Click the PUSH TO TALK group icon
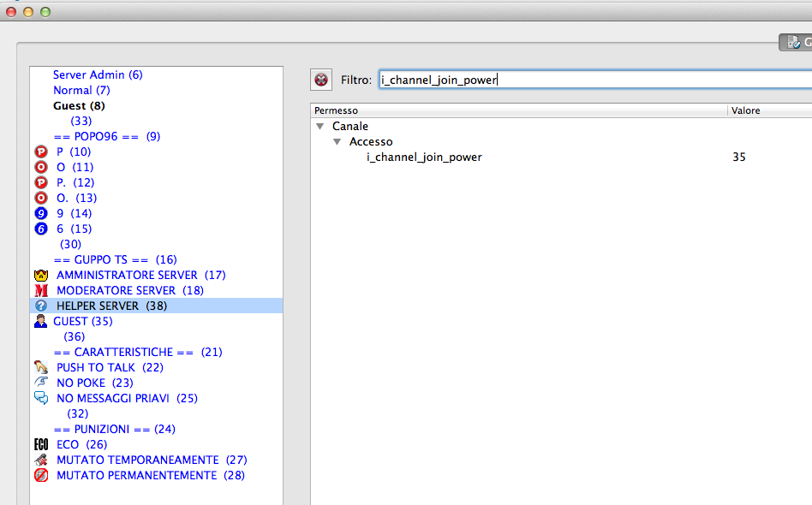 coord(40,368)
